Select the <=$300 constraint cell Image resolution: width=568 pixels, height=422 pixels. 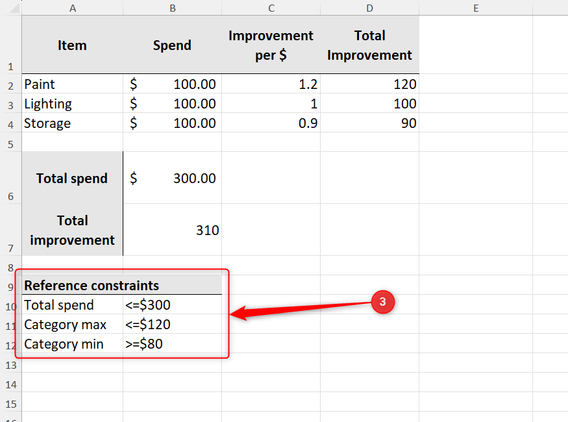tap(172, 305)
